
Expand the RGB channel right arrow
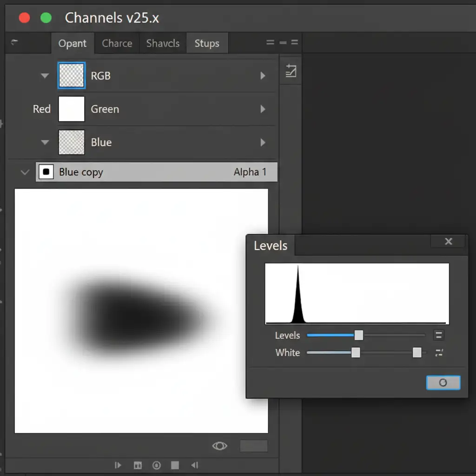tap(263, 76)
